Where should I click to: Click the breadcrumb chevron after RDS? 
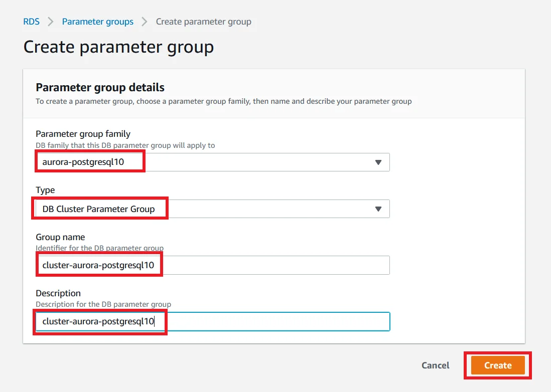click(51, 22)
